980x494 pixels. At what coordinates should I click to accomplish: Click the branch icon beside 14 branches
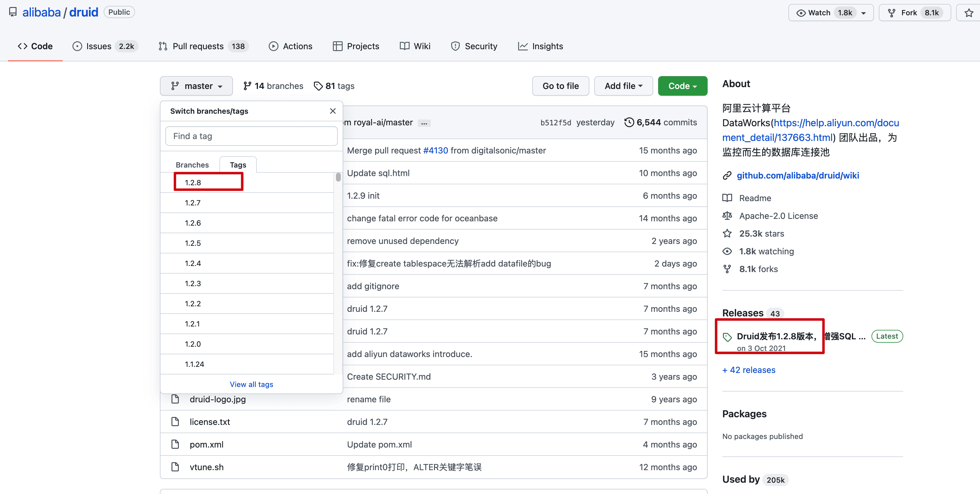[247, 86]
